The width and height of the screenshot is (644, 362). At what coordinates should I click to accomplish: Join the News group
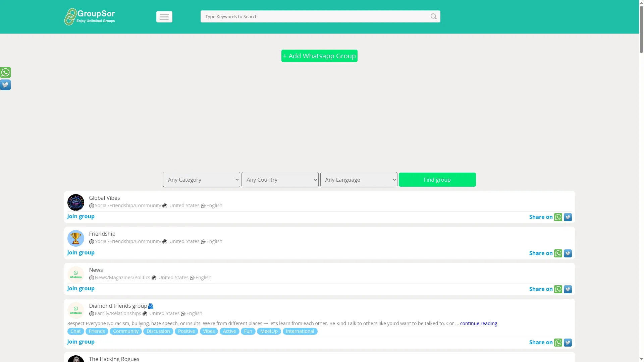pyautogui.click(x=81, y=288)
